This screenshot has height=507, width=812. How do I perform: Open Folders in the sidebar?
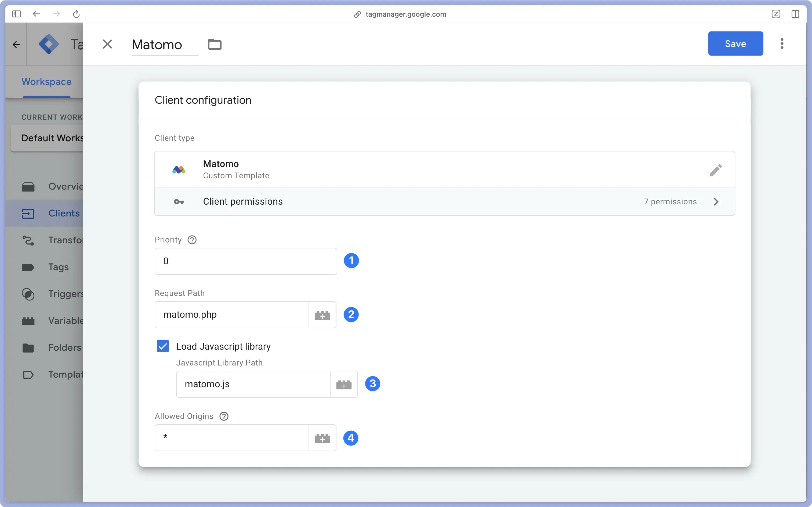pos(45,347)
